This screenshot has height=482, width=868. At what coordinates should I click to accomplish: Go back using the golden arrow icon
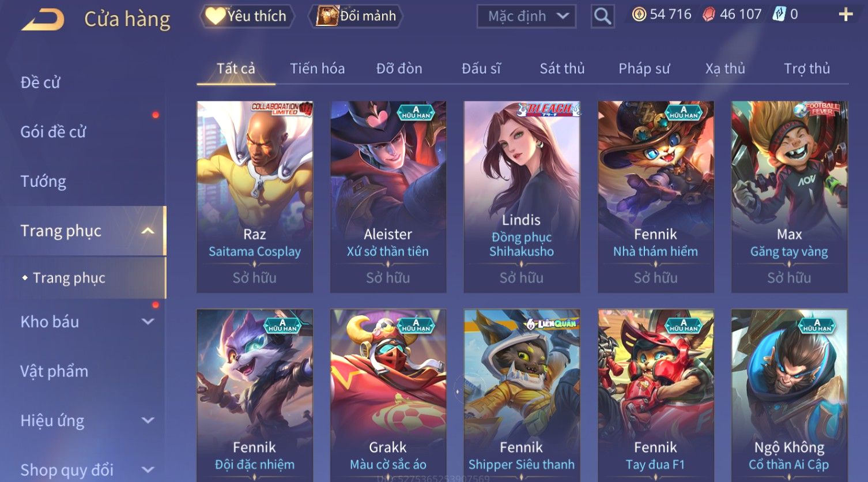43,19
